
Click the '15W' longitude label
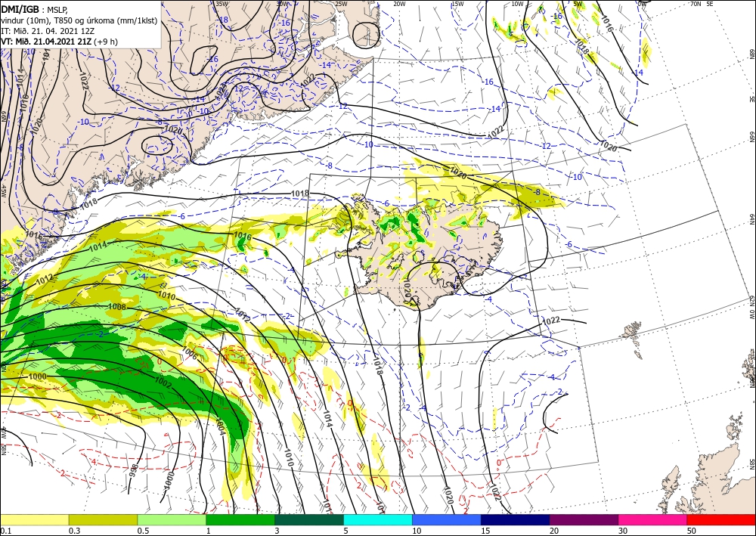coord(457,4)
